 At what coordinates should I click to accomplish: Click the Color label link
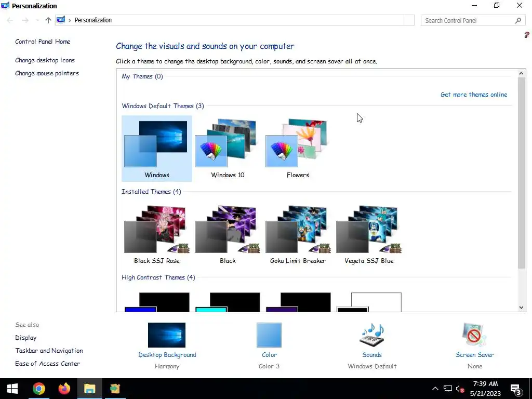click(x=269, y=354)
